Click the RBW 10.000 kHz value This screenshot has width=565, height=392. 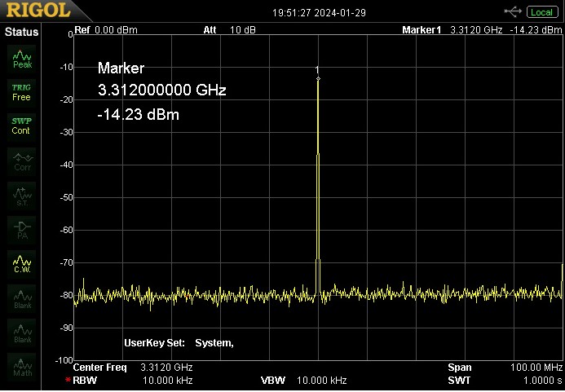pos(167,381)
